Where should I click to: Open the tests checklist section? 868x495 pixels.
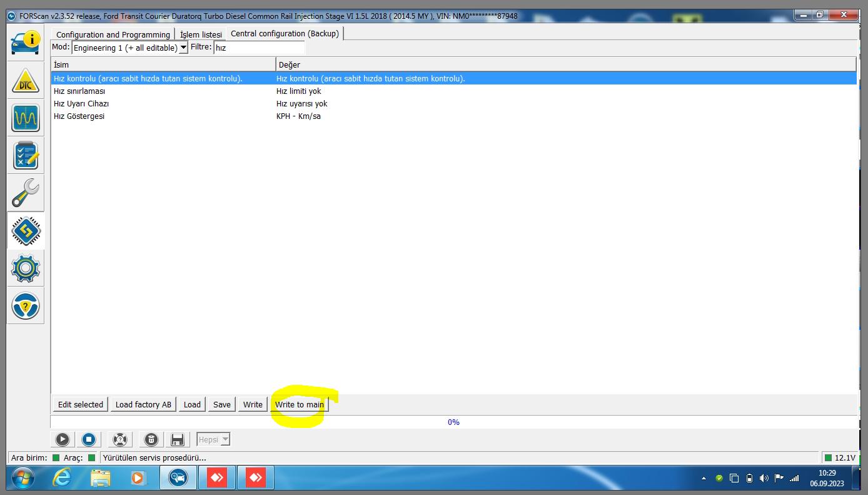tap(26, 155)
